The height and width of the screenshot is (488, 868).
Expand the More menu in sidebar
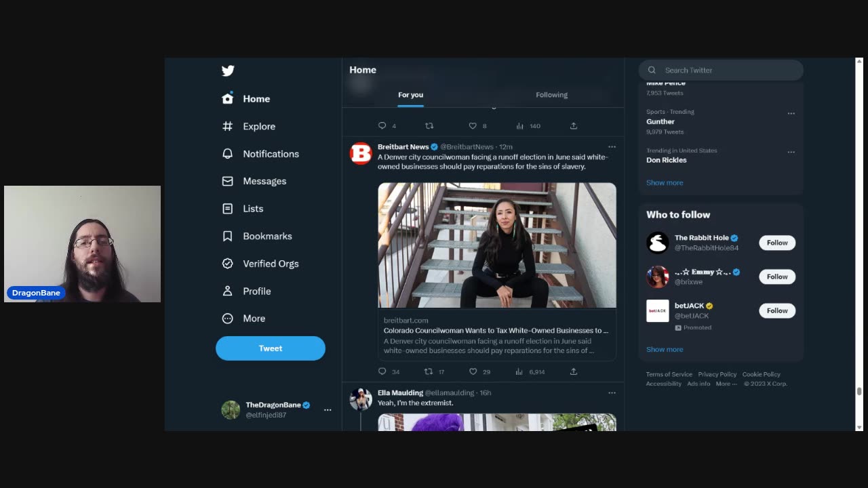tap(244, 319)
